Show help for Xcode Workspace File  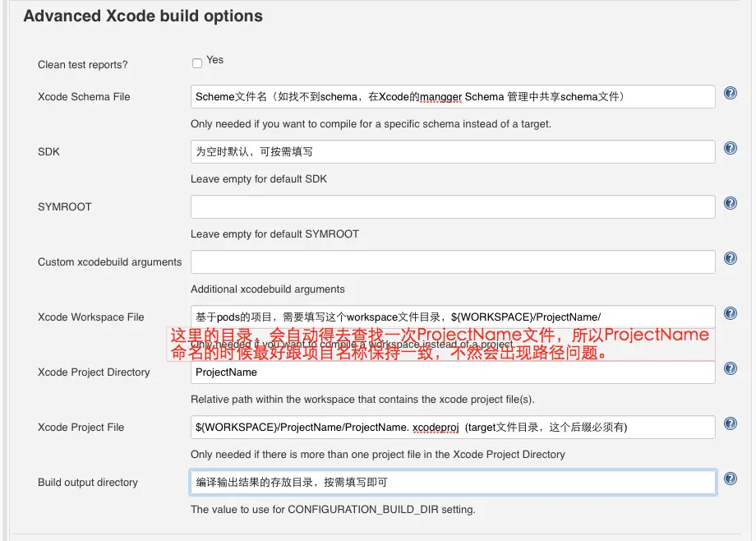pyautogui.click(x=731, y=312)
